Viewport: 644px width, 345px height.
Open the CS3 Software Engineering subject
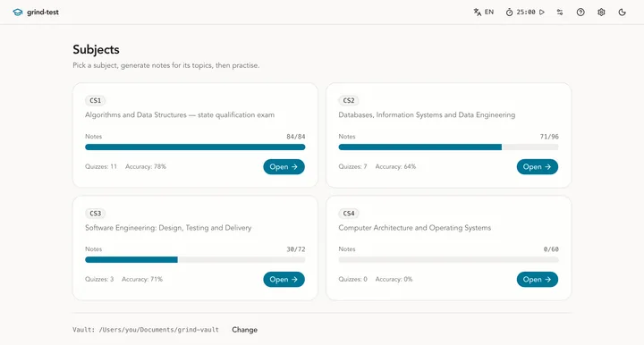284,280
